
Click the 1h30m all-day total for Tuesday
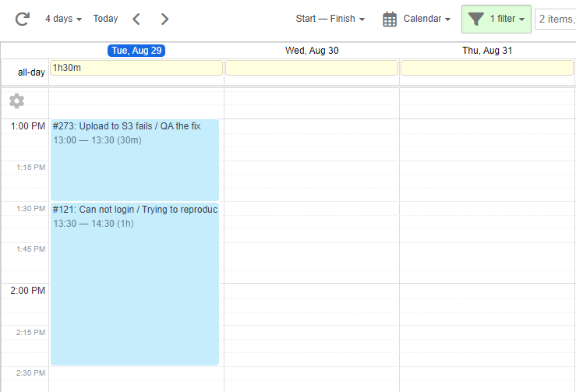[136, 68]
